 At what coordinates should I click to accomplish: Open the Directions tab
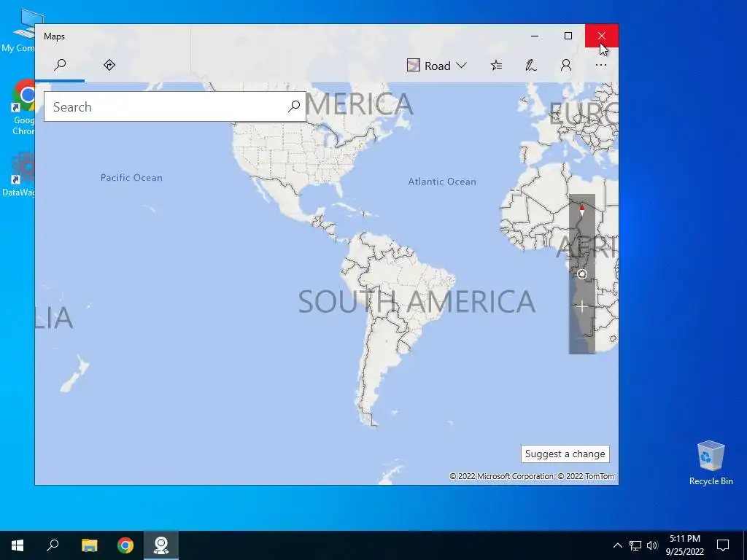point(109,65)
